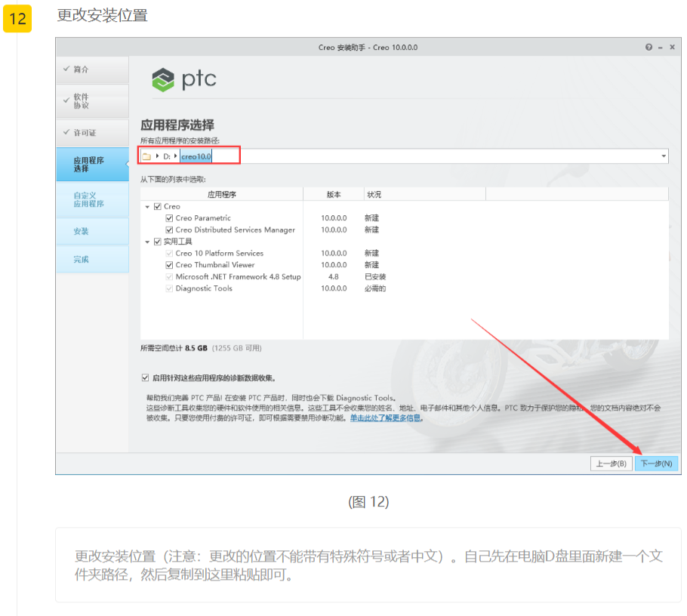687x616 pixels.
Task: Close the Creo installer window
Action: [672, 48]
